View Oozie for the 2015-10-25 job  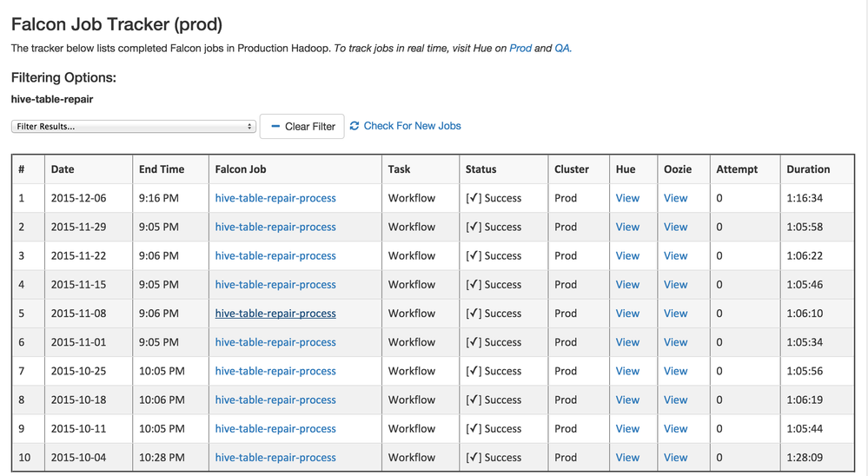coord(675,371)
